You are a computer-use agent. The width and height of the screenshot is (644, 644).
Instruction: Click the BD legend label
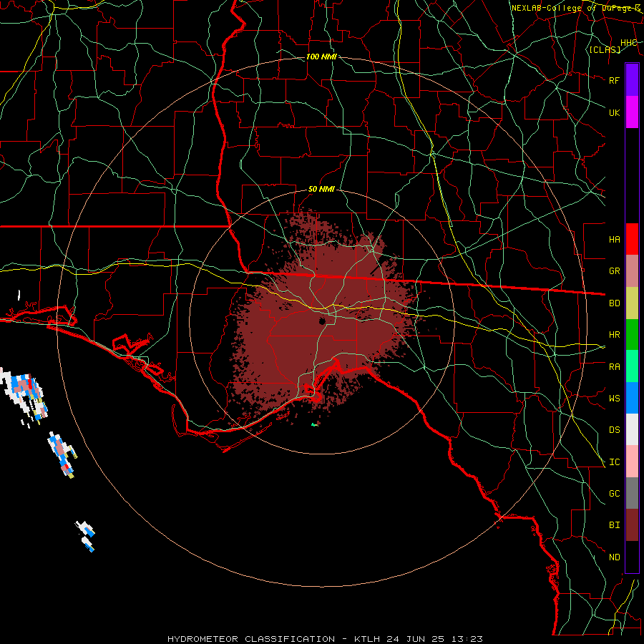pos(614,303)
